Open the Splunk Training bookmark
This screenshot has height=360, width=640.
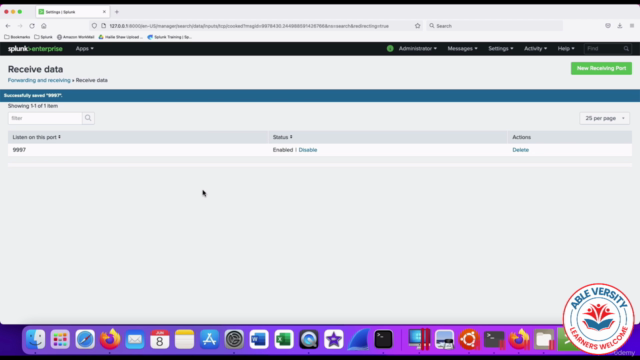click(x=169, y=37)
